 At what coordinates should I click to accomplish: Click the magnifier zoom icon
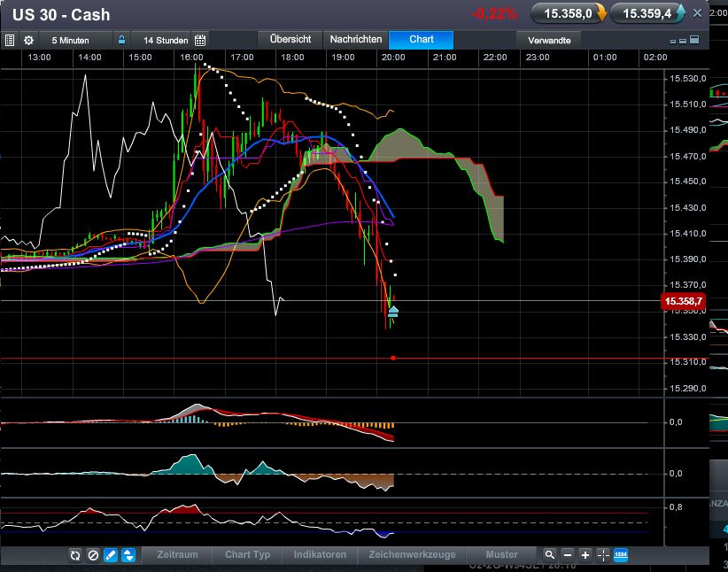pos(550,555)
